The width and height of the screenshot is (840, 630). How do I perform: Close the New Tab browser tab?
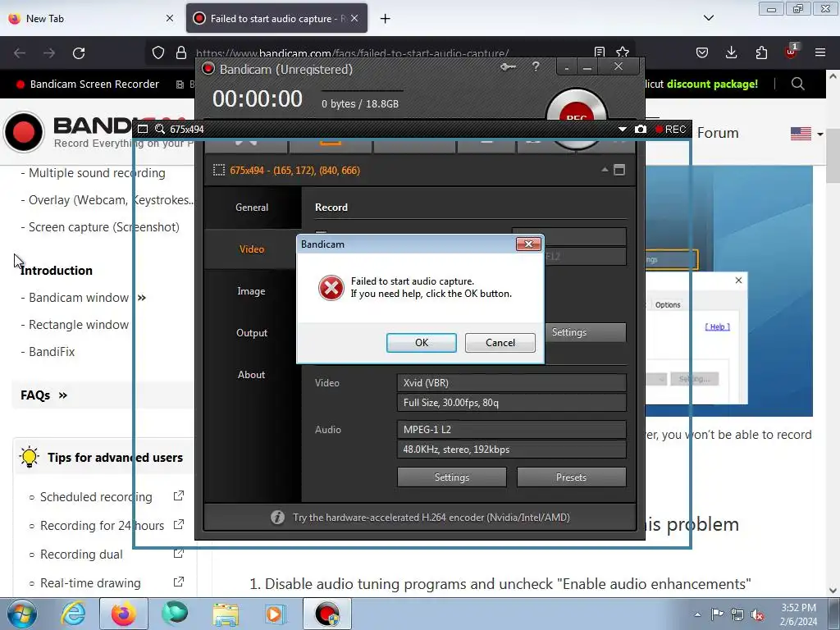pyautogui.click(x=170, y=18)
